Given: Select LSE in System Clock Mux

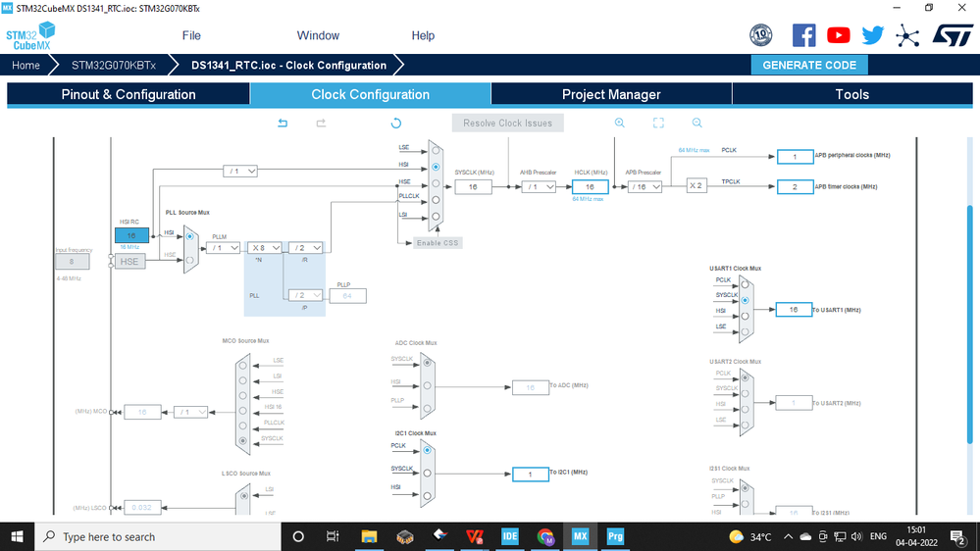Looking at the screenshot, I should 436,151.
